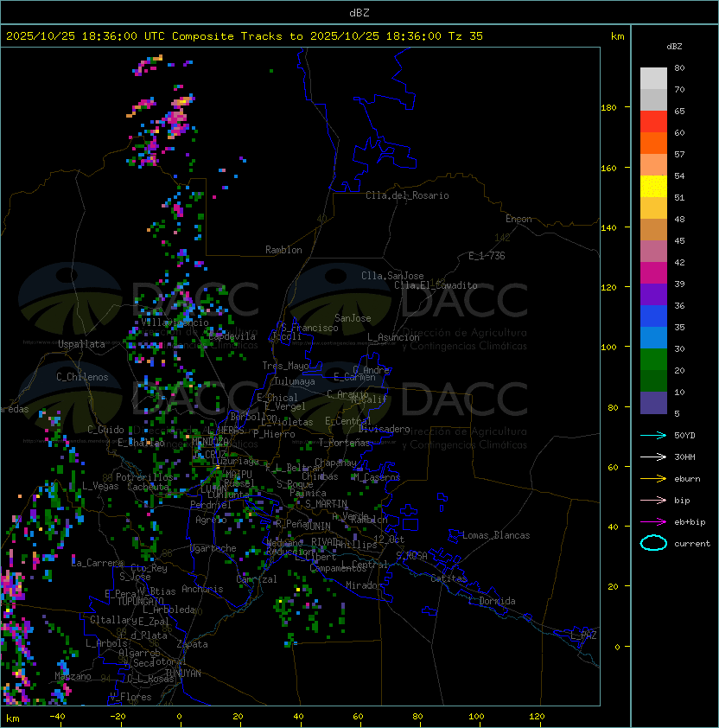Click the 'Tz 35' value in header

[x=466, y=36]
